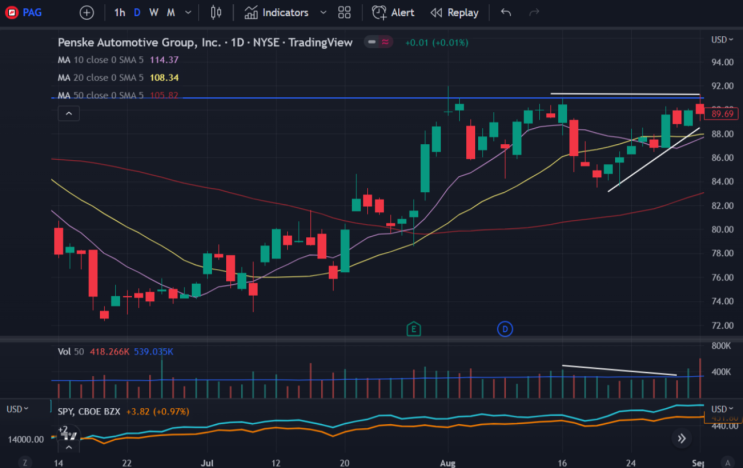
Task: Select the daily D timeframe
Action: click(x=137, y=13)
